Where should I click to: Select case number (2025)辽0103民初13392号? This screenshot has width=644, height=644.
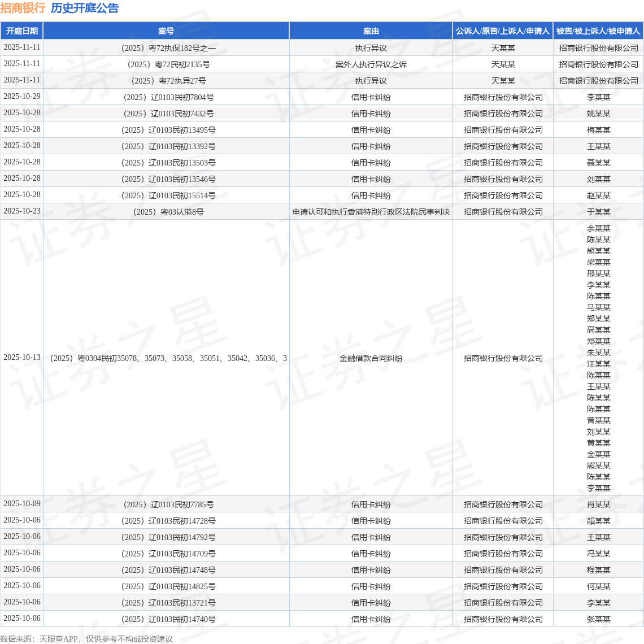point(168,147)
